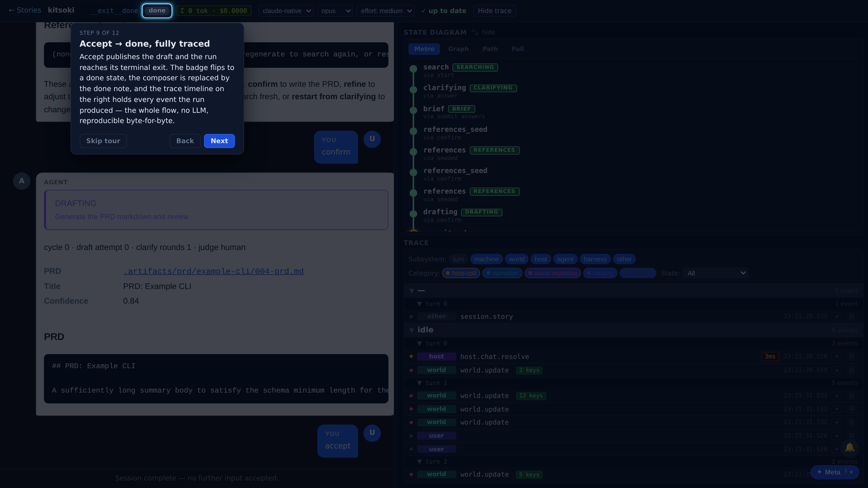This screenshot has height=488, width=868.
Task: Toggle the host subsystem filter
Action: point(541,259)
